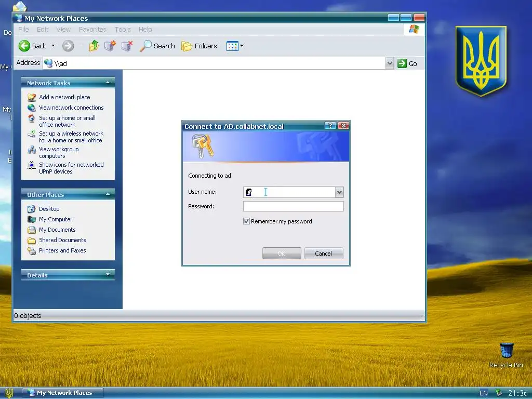The height and width of the screenshot is (399, 532).
Task: Click the wireless network setup icon
Action: pos(32,134)
